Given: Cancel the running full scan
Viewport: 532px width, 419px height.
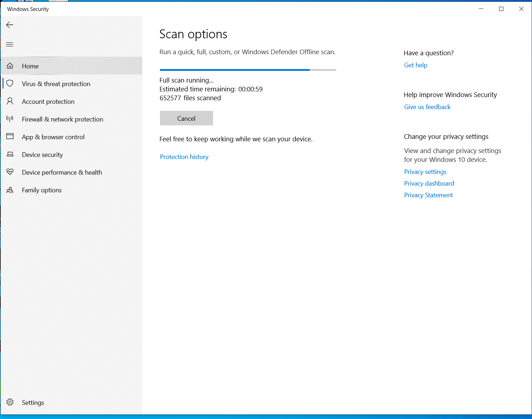Looking at the screenshot, I should coord(187,118).
